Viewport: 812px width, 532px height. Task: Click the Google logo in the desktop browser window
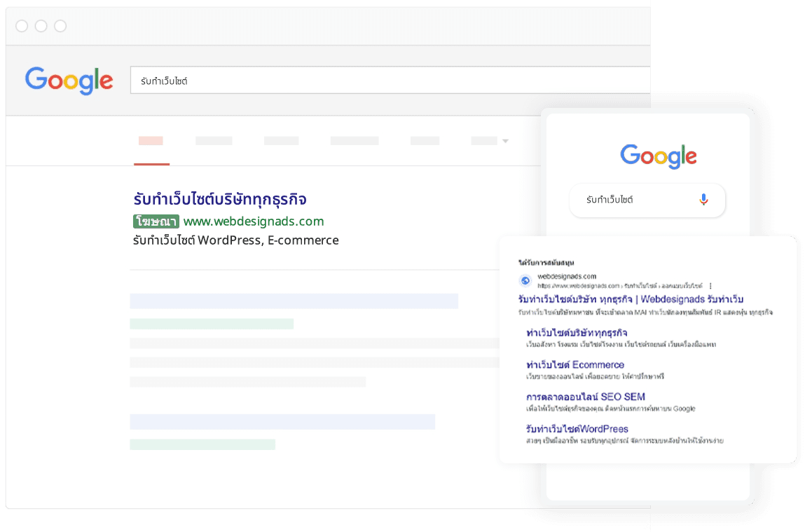(x=69, y=81)
